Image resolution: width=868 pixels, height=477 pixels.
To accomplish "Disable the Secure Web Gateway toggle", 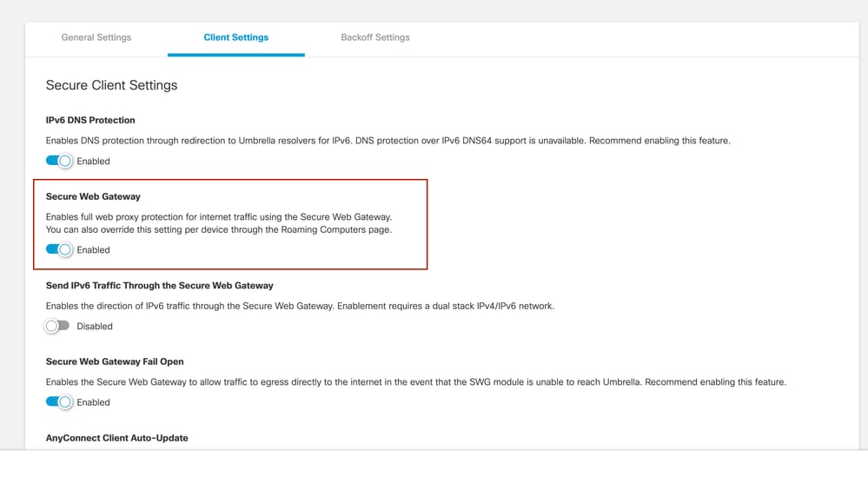I will (59, 249).
